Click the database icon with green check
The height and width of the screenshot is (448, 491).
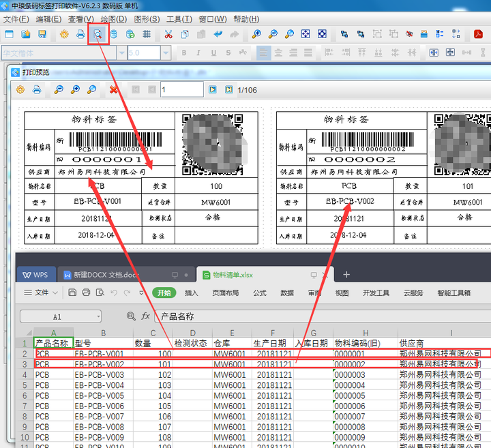130,34
